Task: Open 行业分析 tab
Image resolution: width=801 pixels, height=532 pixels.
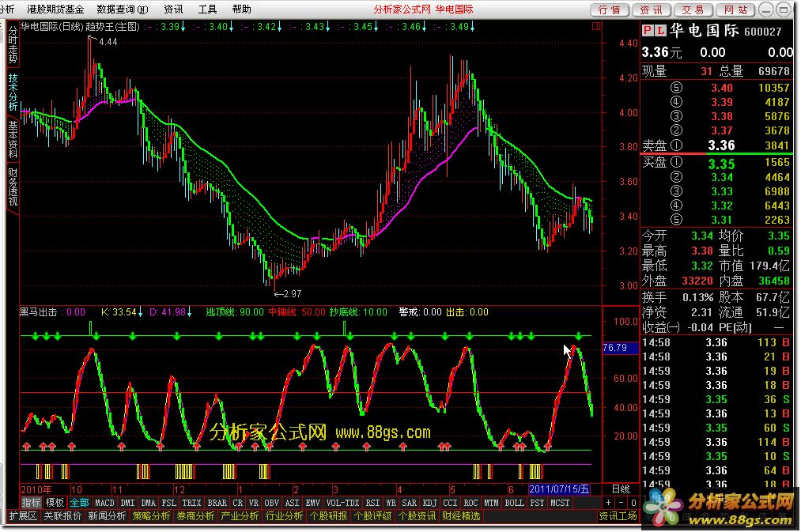Action: [285, 516]
